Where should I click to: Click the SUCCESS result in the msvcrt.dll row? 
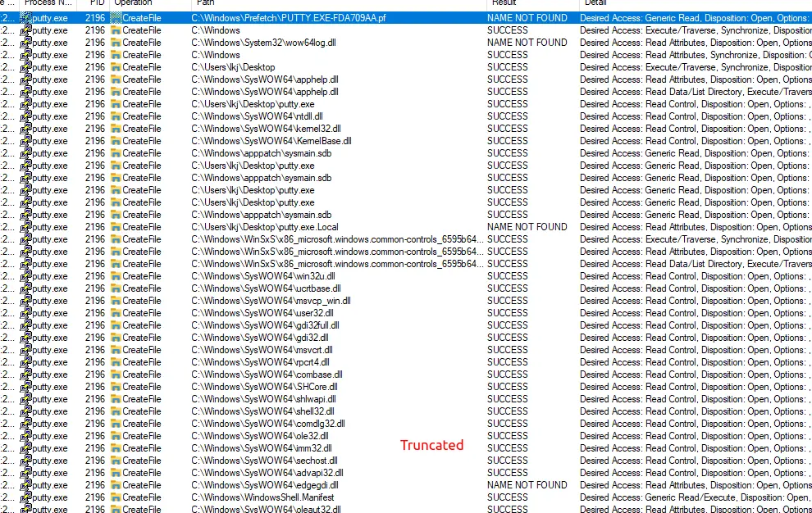[x=508, y=350]
